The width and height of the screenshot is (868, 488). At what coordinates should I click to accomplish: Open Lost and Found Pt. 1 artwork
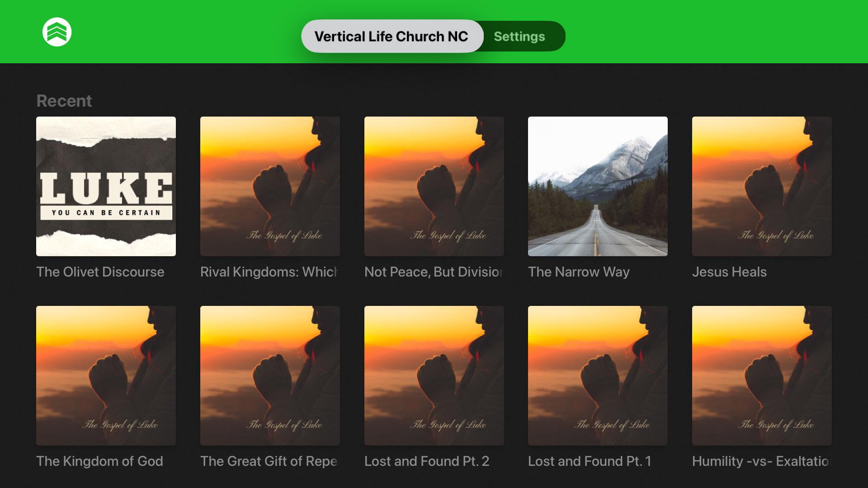coord(598,375)
